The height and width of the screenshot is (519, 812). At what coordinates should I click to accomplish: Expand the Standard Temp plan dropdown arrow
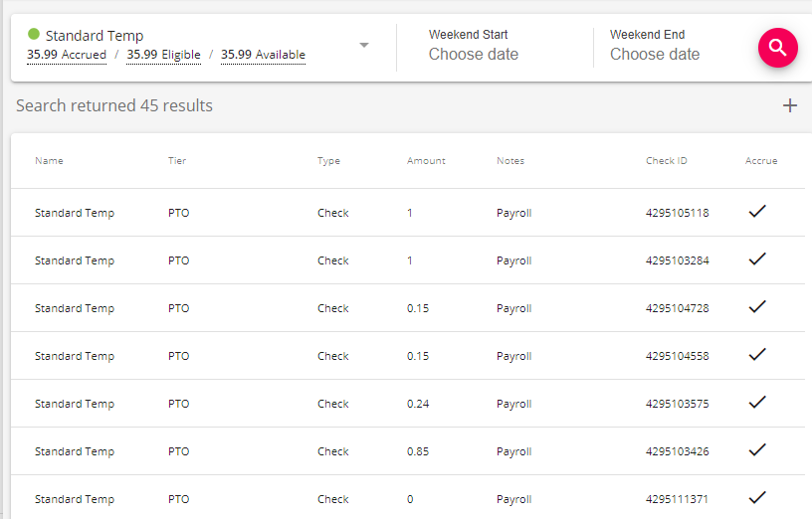pyautogui.click(x=364, y=46)
